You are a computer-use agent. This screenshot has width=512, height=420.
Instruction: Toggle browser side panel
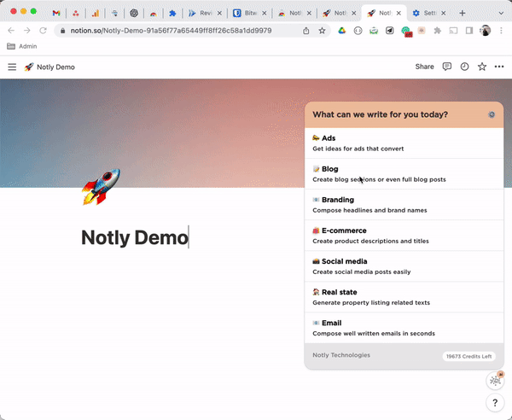pos(469,31)
